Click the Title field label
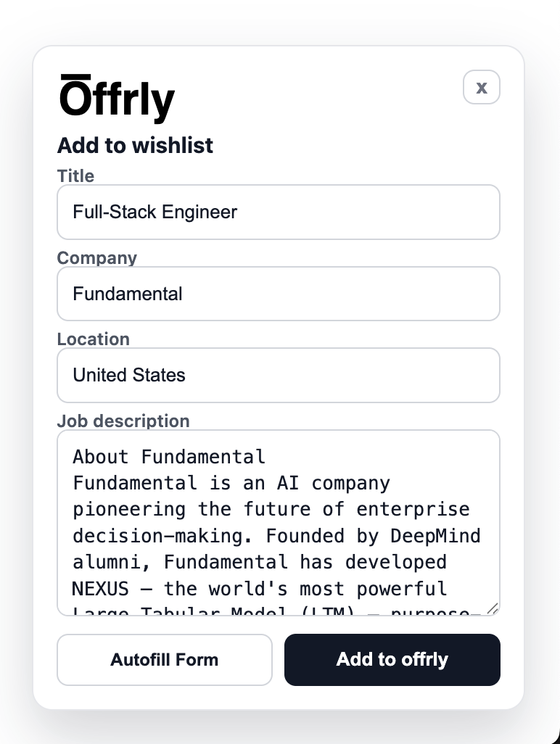 (75, 175)
